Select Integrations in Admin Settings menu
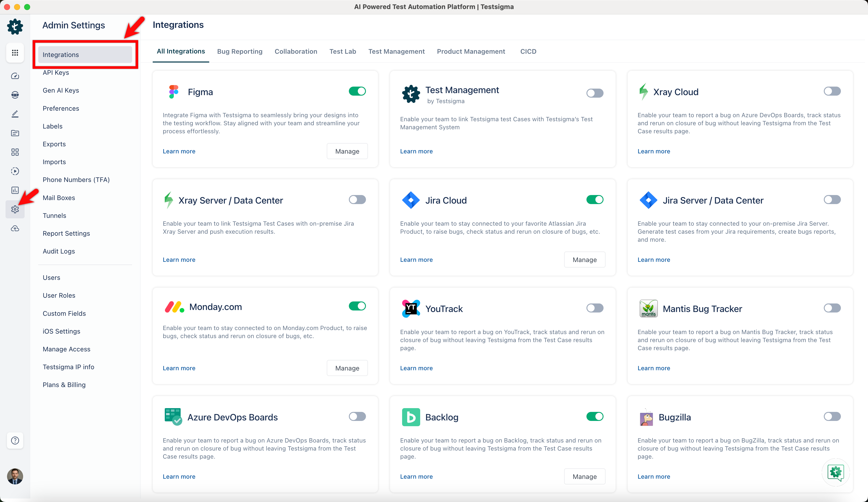This screenshot has height=502, width=868. click(85, 55)
